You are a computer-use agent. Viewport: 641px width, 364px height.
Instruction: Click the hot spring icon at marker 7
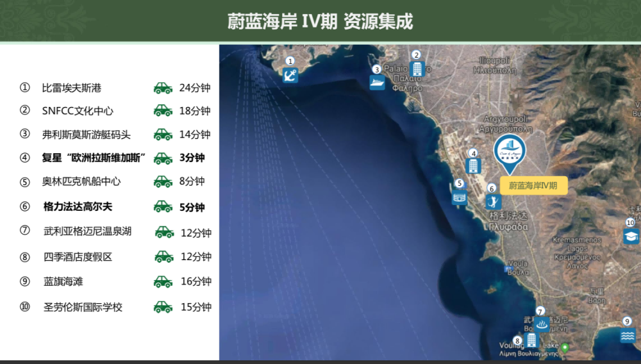click(542, 325)
